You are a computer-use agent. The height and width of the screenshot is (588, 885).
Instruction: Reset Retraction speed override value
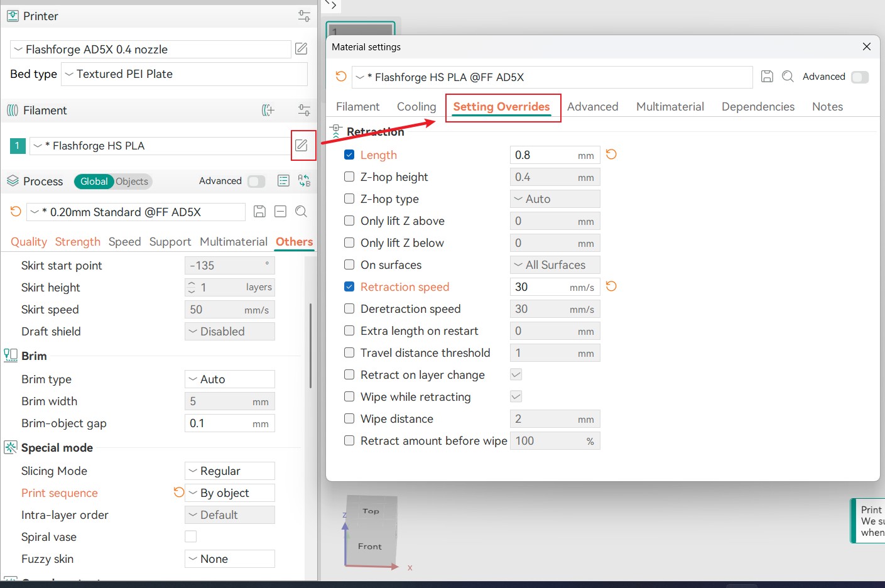pyautogui.click(x=611, y=286)
